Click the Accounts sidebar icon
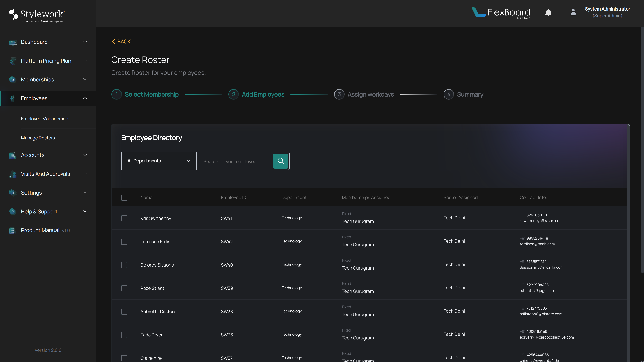Viewport: 644px width, 362px height. [x=12, y=155]
